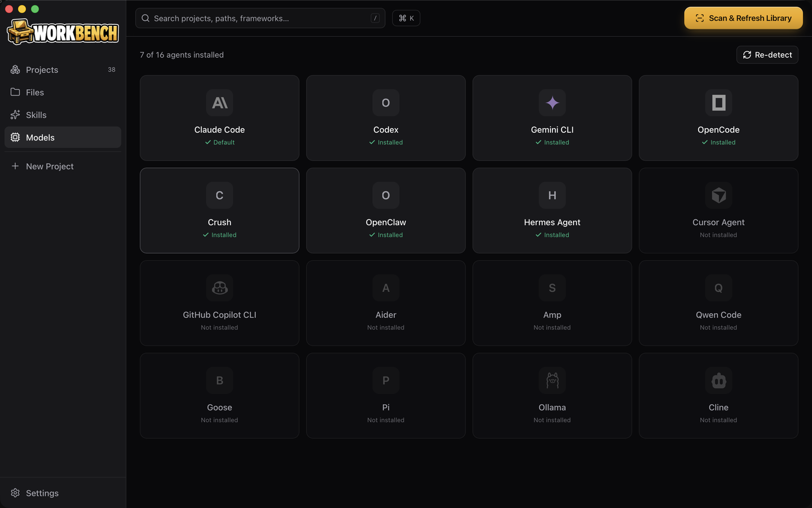Click the 'Pi' agent name
The height and width of the screenshot is (508, 812).
pos(386,408)
